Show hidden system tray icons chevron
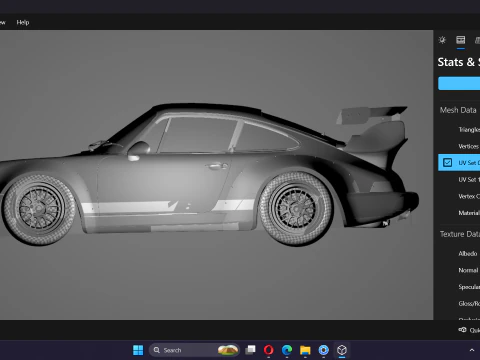This screenshot has width=480, height=360. [472, 350]
